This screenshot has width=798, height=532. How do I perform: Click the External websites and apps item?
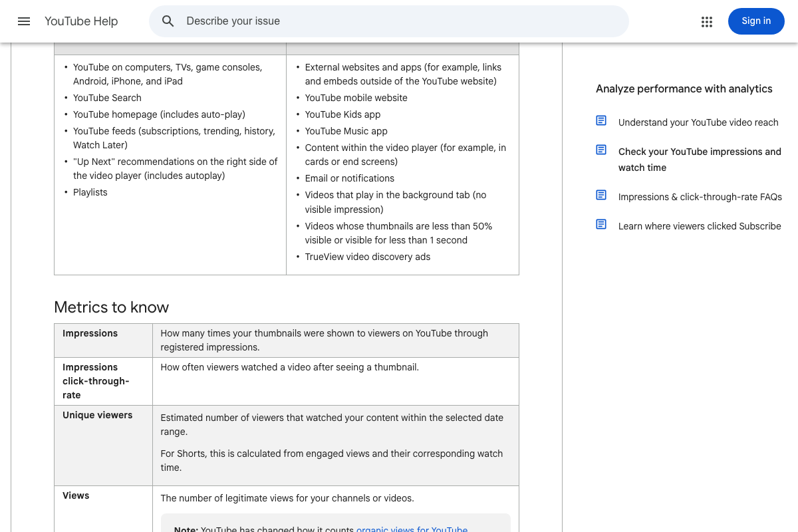403,74
